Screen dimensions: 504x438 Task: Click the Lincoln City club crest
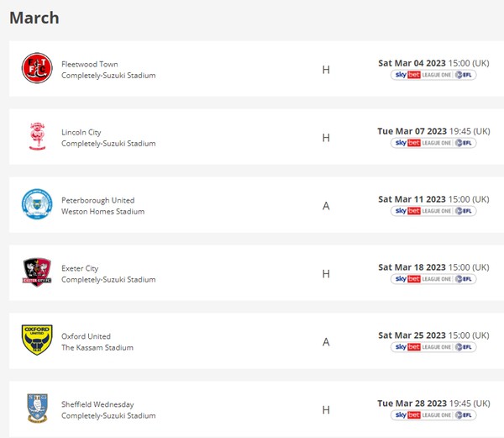tap(37, 137)
